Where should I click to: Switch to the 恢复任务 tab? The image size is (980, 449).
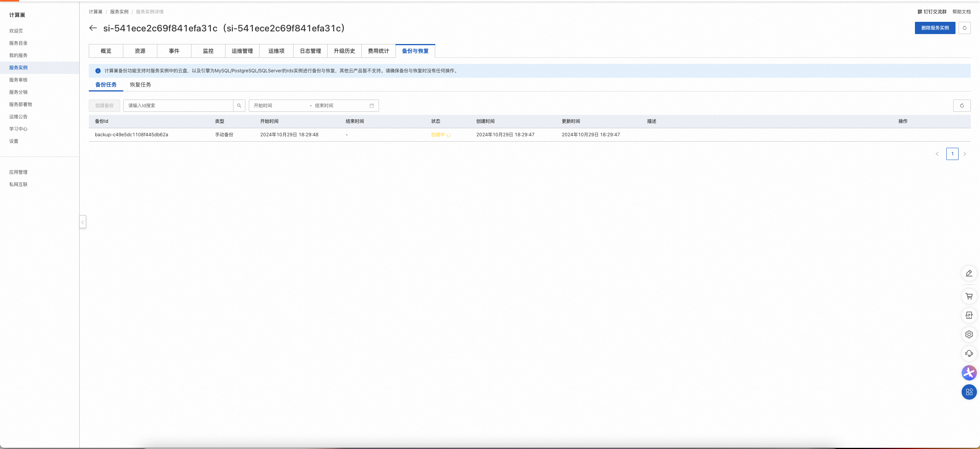(140, 85)
